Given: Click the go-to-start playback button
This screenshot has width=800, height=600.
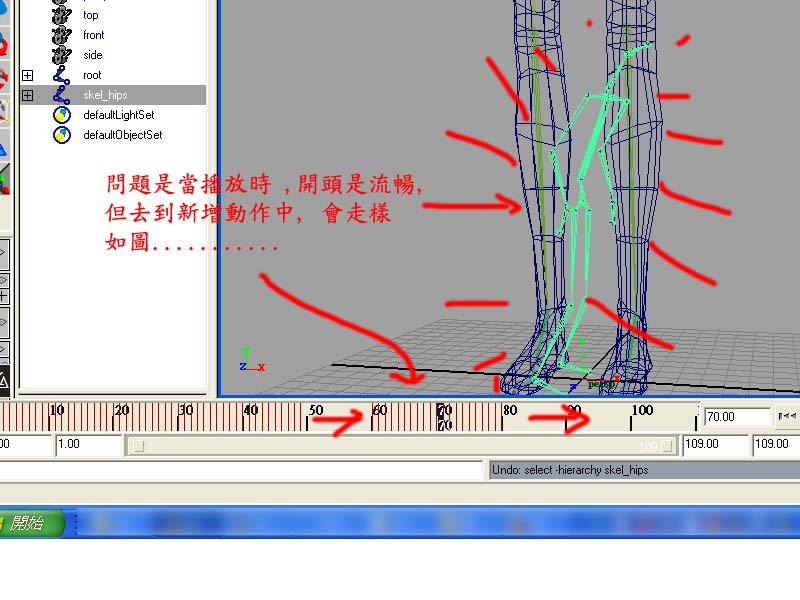Looking at the screenshot, I should coord(787,416).
